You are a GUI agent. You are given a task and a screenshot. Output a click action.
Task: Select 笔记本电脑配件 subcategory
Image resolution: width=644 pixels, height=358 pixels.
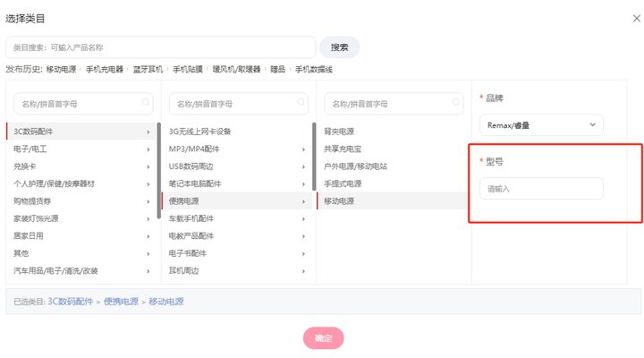pyautogui.click(x=236, y=183)
